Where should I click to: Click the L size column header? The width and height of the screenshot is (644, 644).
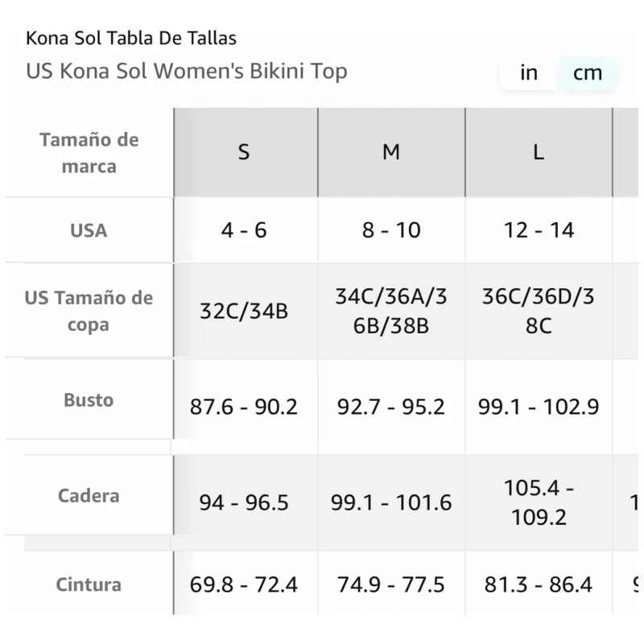[x=538, y=151]
